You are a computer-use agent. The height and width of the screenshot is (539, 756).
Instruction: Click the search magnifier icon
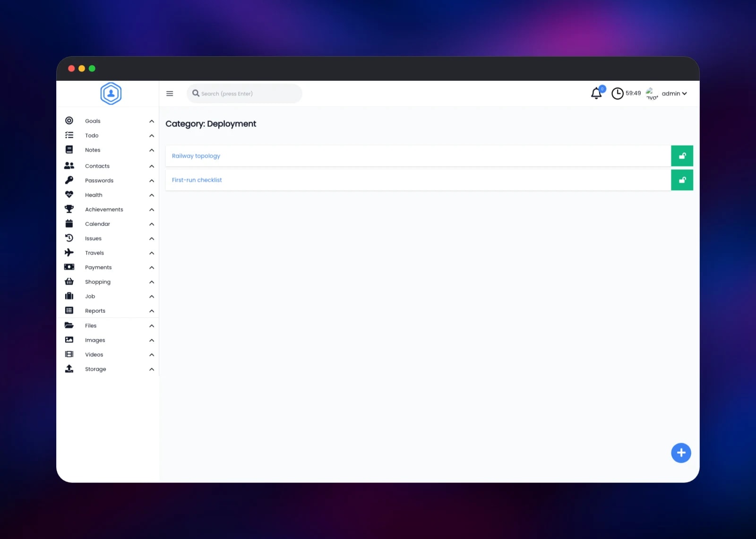point(196,93)
